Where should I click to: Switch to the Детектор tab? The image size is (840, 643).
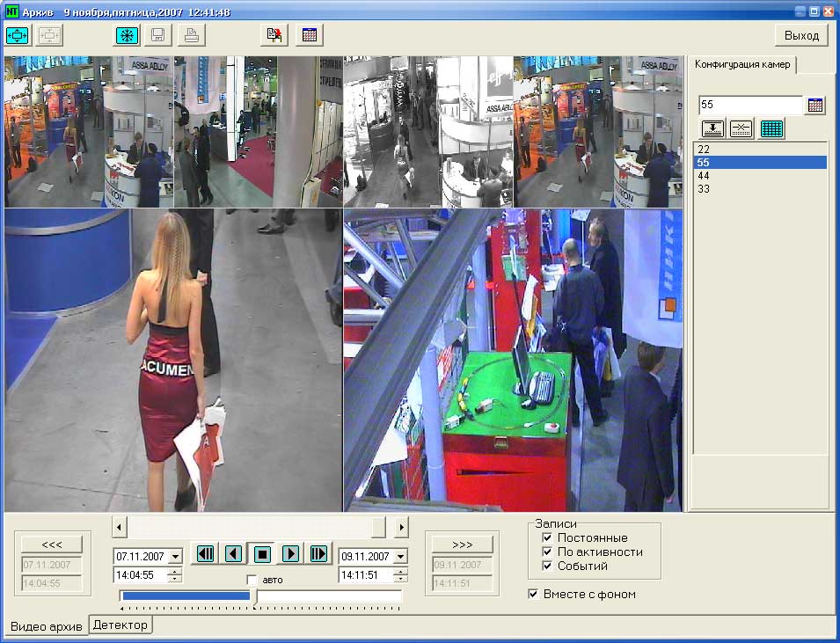(121, 625)
